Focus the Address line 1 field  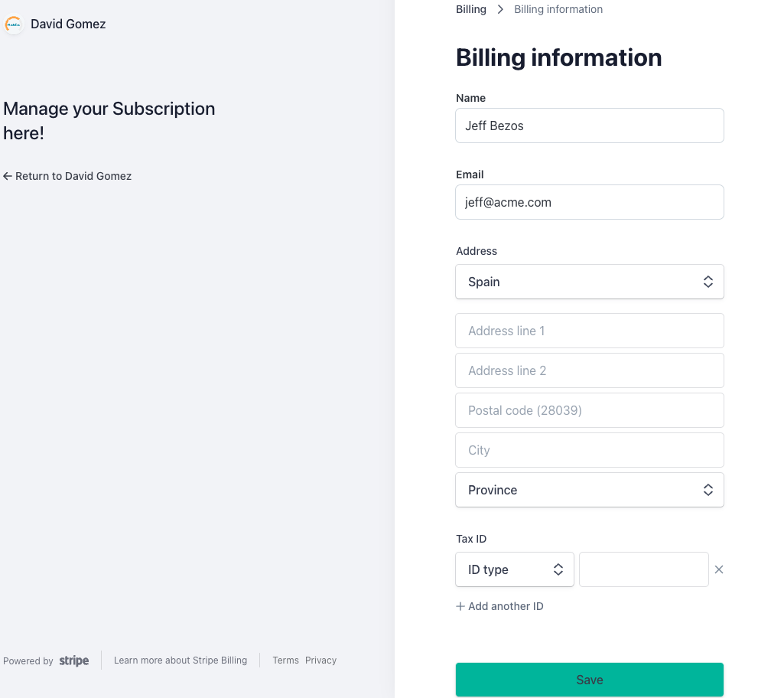point(589,331)
